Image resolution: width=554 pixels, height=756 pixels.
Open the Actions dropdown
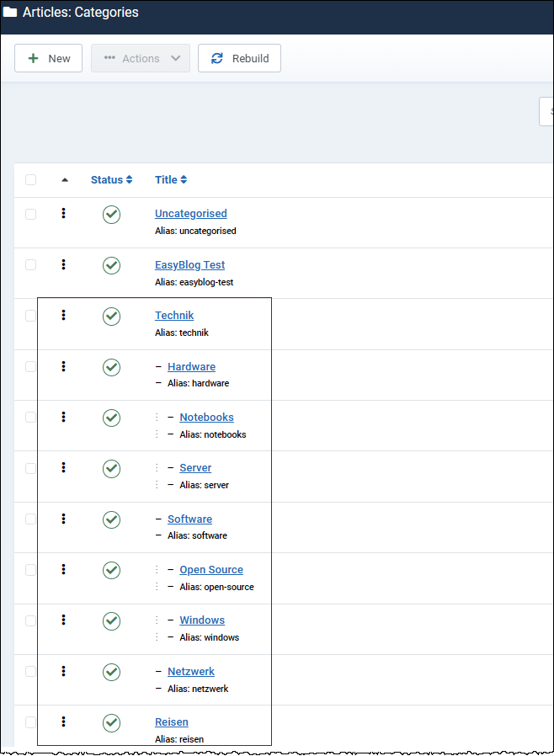tap(140, 58)
